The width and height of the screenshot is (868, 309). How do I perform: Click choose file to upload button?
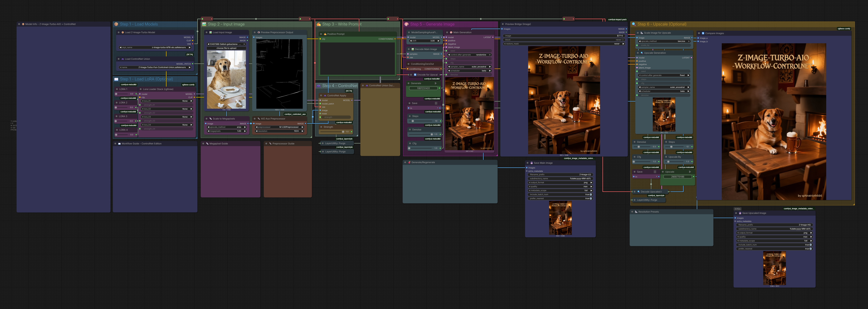[x=226, y=48]
